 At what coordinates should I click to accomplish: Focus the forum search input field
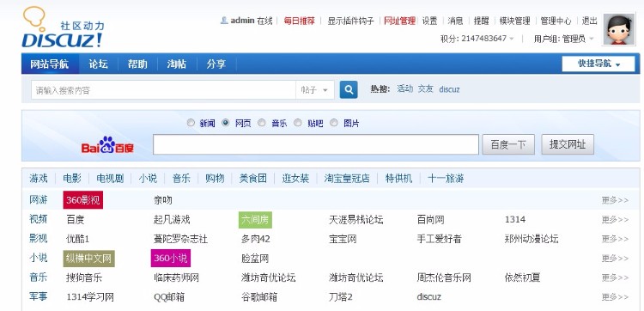pos(163,90)
